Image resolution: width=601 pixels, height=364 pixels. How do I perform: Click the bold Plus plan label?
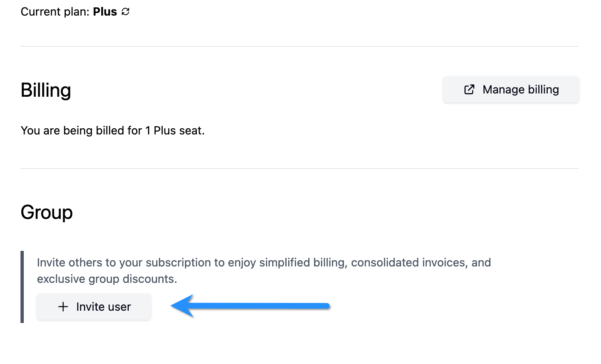104,11
